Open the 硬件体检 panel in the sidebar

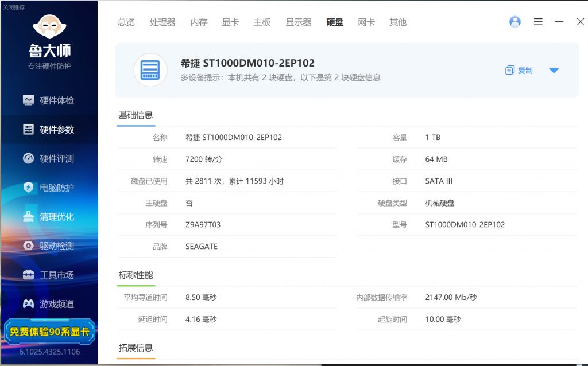click(x=49, y=100)
